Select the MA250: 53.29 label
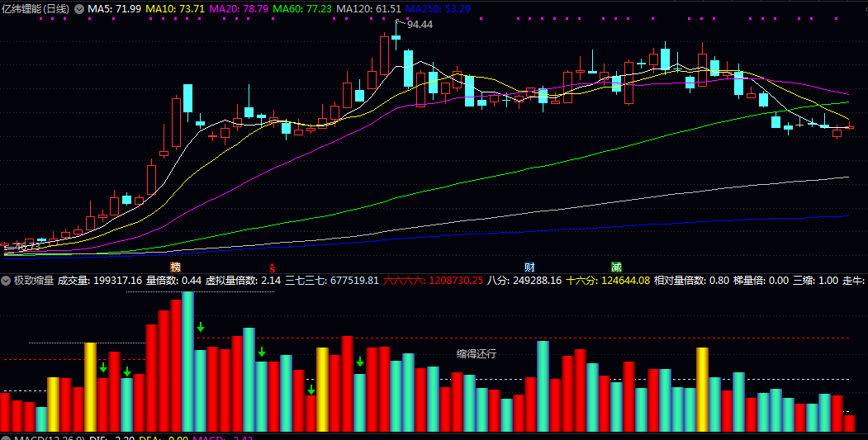Screen dimensions: 868x440 438,9
